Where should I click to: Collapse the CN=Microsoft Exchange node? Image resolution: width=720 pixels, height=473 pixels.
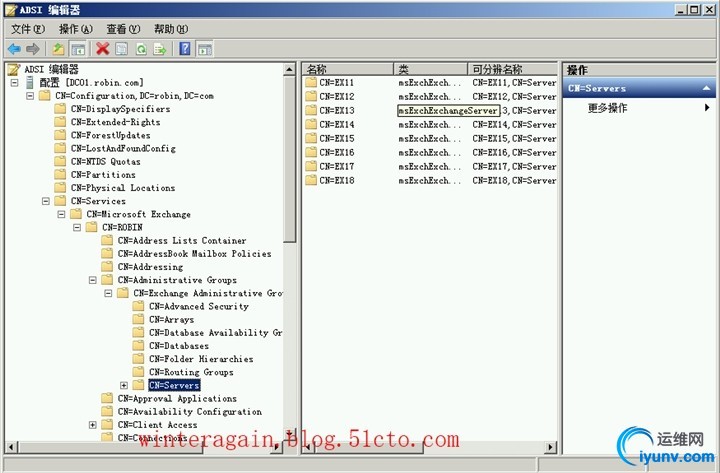point(61,214)
